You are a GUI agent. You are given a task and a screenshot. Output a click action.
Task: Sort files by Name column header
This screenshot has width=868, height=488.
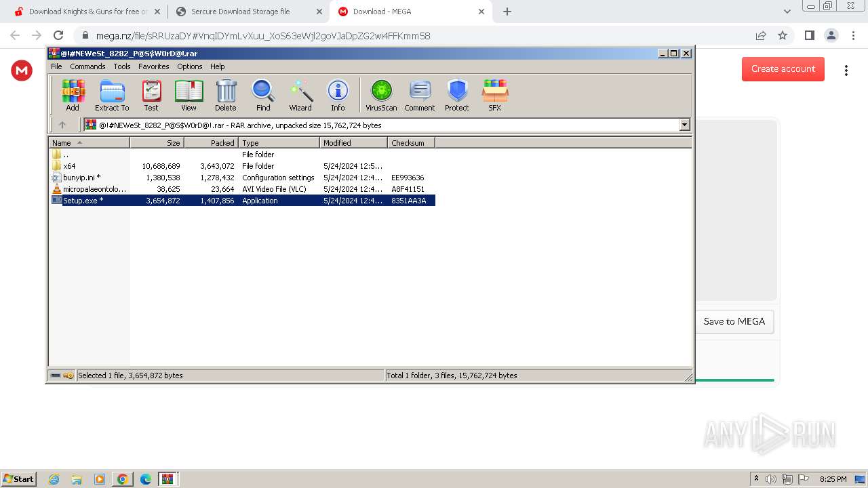click(90, 143)
